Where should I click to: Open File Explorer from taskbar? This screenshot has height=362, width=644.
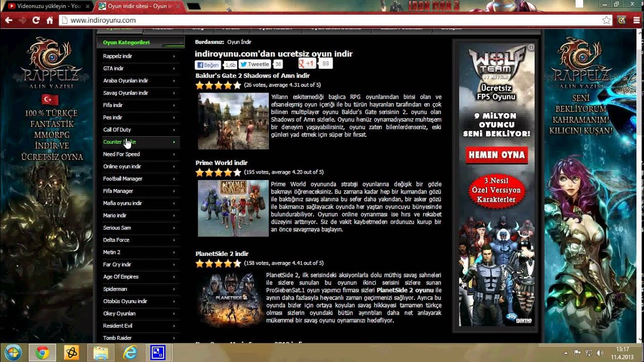click(x=101, y=353)
